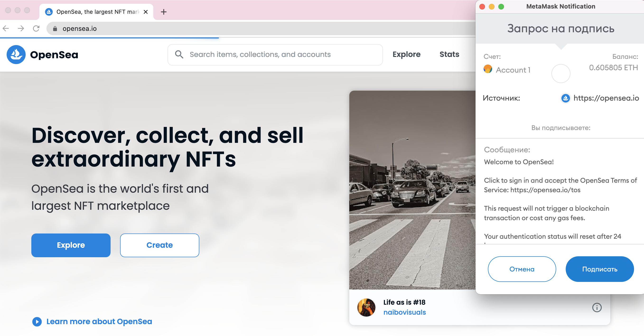Go back with the browser back arrow
The height and width of the screenshot is (336, 644).
coord(6,28)
